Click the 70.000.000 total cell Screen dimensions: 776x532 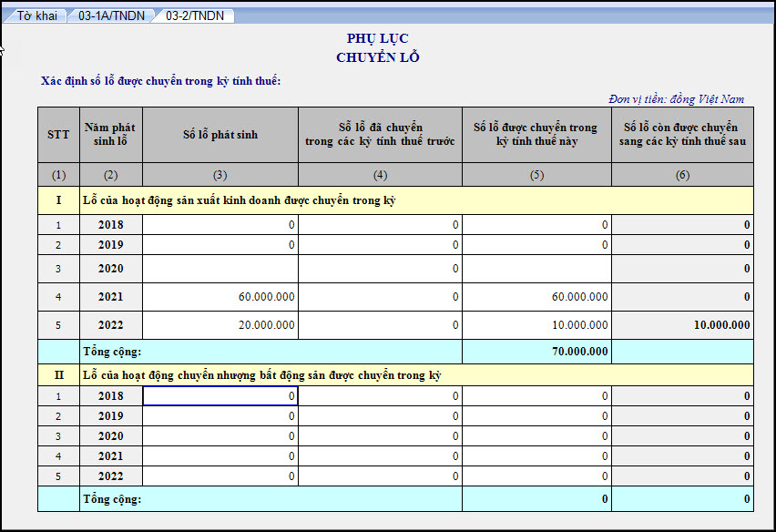(x=536, y=351)
